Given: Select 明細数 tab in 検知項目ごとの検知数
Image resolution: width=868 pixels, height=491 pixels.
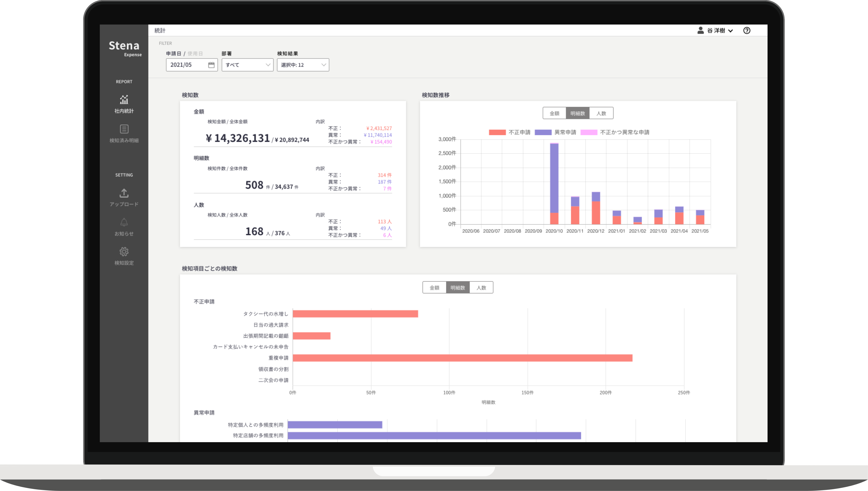Looking at the screenshot, I should [458, 288].
